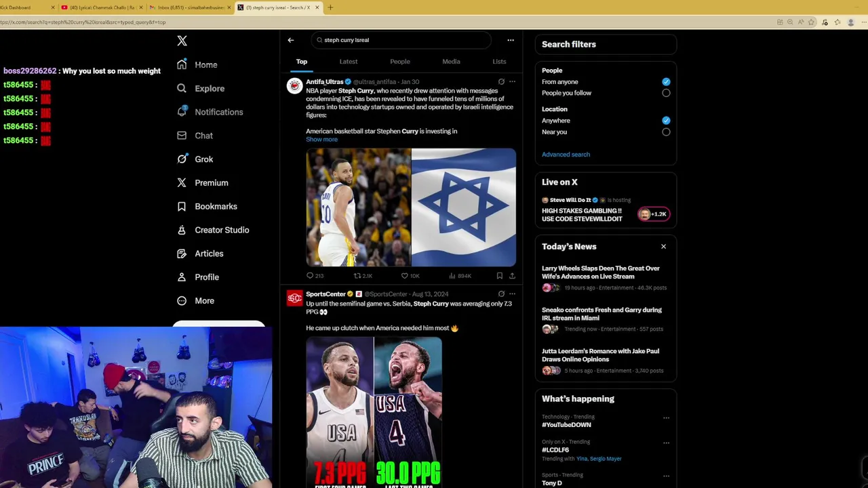Open #YouTubeDOWN trending topic
The height and width of the screenshot is (488, 868).
(566, 425)
